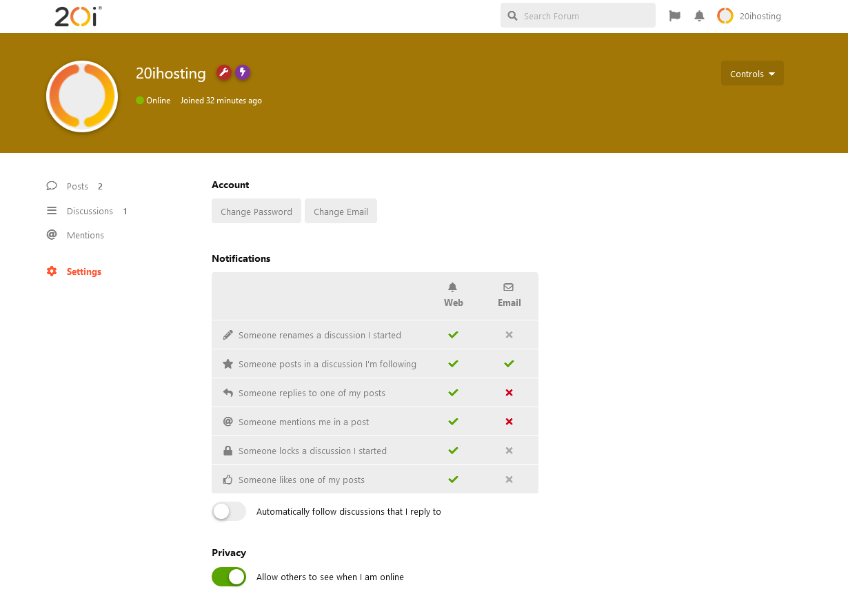848x616 pixels.
Task: Toggle Email notification for mentions
Action: click(509, 422)
